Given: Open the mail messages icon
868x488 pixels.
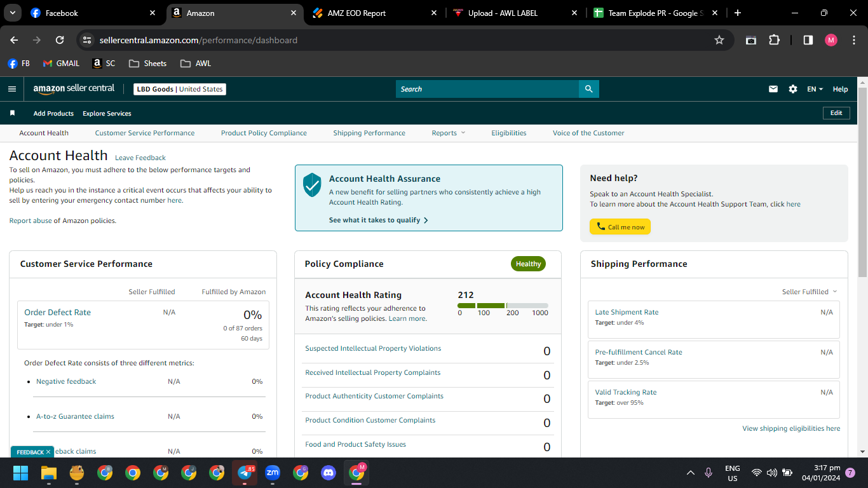Looking at the screenshot, I should click(773, 89).
